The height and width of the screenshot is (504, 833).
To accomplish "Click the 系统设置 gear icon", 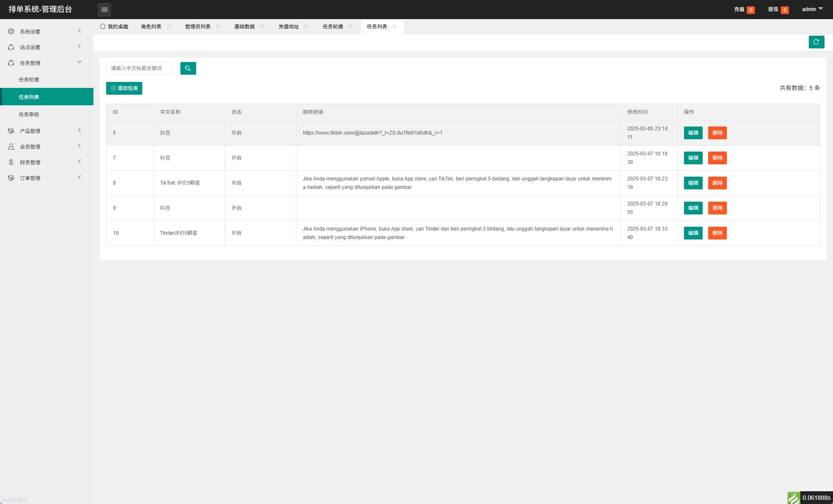I will 11,31.
